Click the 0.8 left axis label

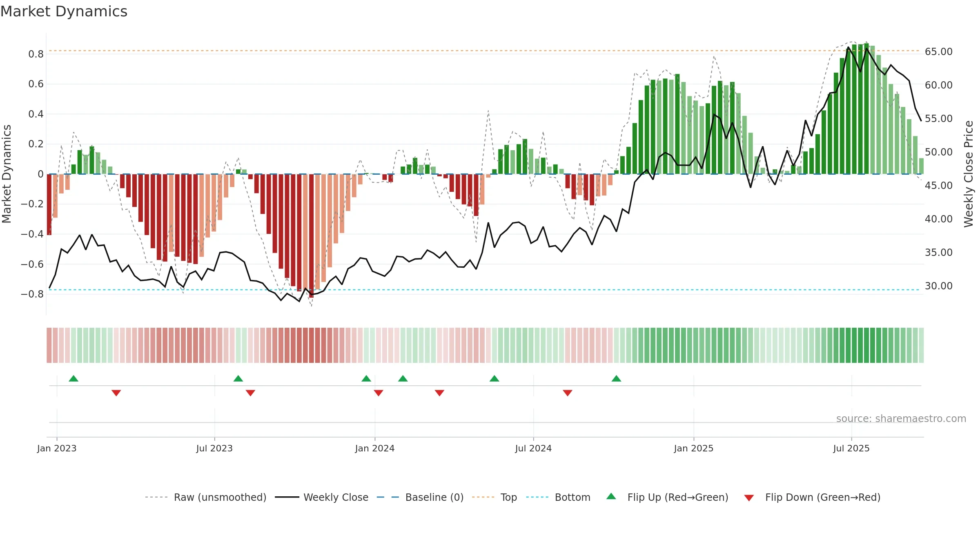point(36,54)
